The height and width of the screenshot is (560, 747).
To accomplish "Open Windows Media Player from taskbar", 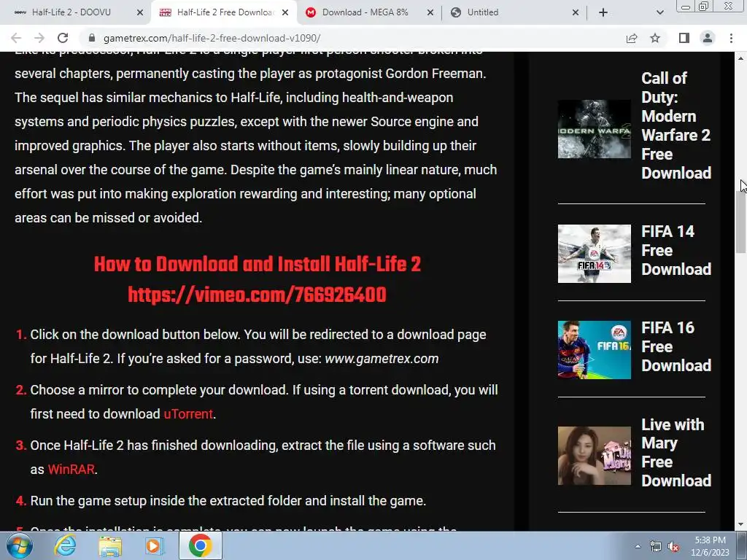I will [x=155, y=545].
